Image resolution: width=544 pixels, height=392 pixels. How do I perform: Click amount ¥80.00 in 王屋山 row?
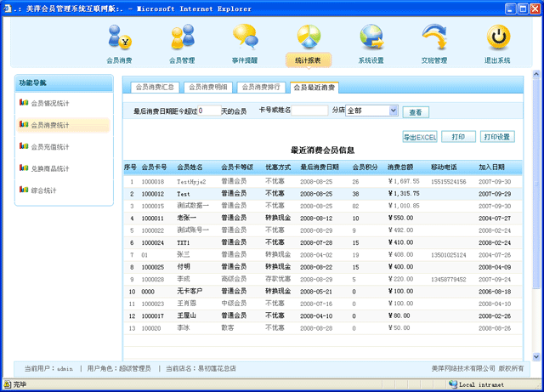click(x=399, y=316)
